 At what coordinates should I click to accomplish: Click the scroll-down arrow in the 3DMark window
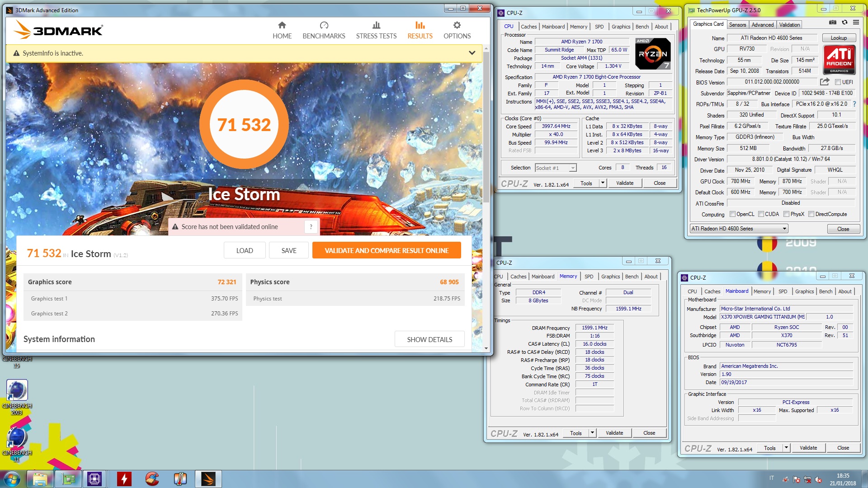(x=486, y=348)
